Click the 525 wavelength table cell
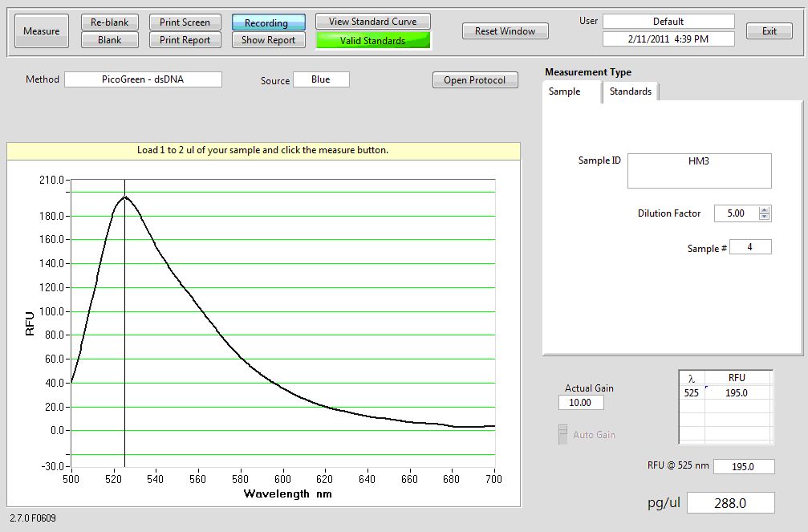This screenshot has height=532, width=808. click(x=692, y=393)
